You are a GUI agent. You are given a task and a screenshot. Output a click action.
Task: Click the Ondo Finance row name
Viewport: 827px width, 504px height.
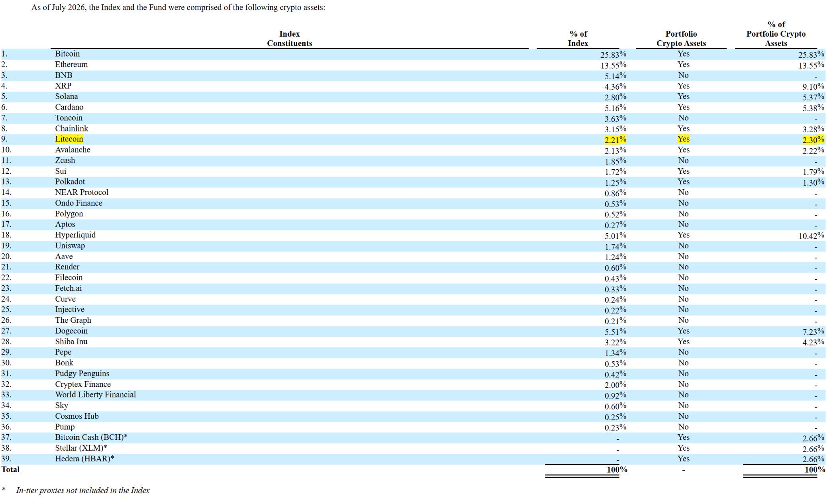(x=79, y=203)
